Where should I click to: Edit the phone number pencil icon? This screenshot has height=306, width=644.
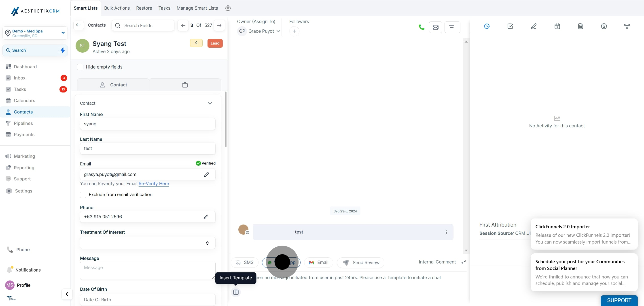(206, 217)
